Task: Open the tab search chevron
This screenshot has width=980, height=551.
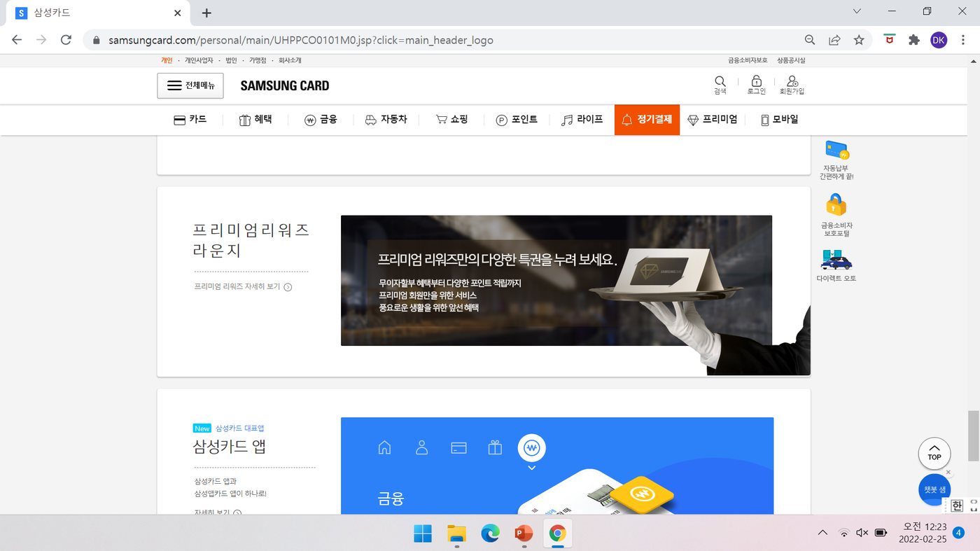Action: coord(857,11)
